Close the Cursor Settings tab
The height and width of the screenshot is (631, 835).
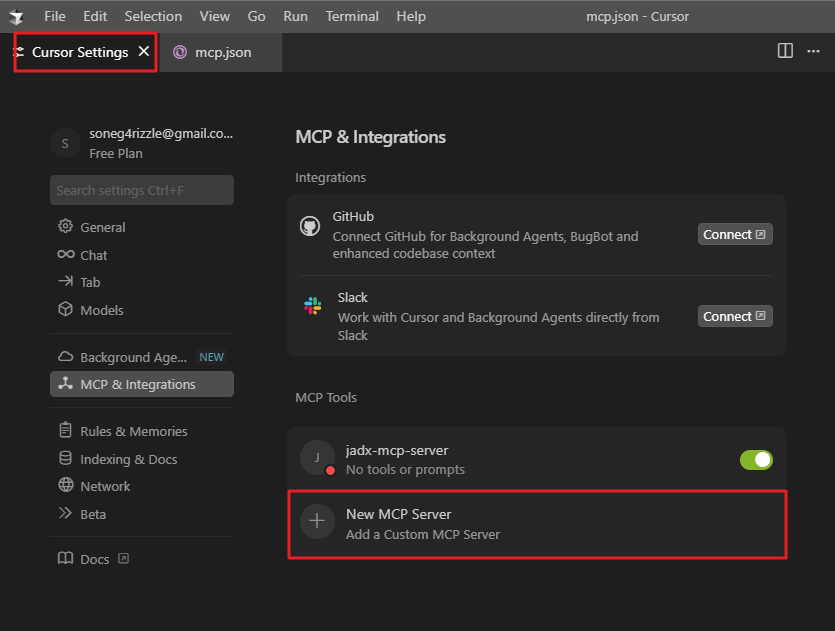pos(144,52)
